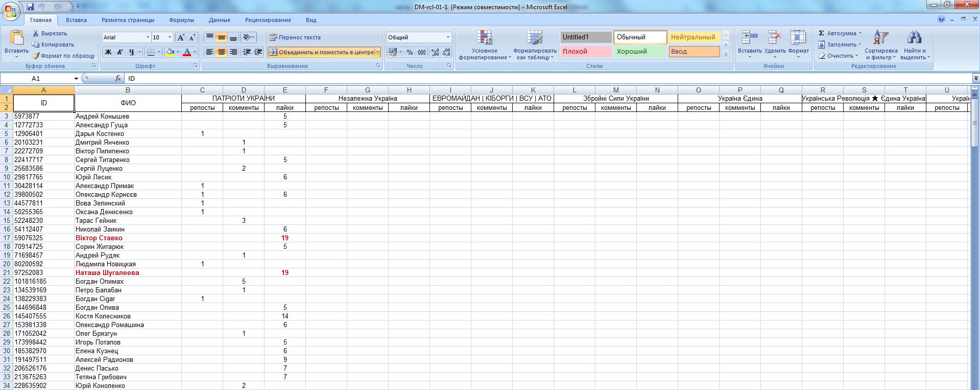Click the insert function fx icon
The image size is (980, 390).
point(118,78)
